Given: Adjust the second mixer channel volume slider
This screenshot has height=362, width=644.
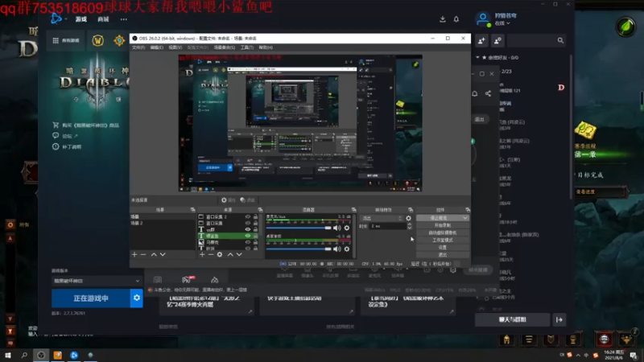Looking at the screenshot, I should pos(299,249).
